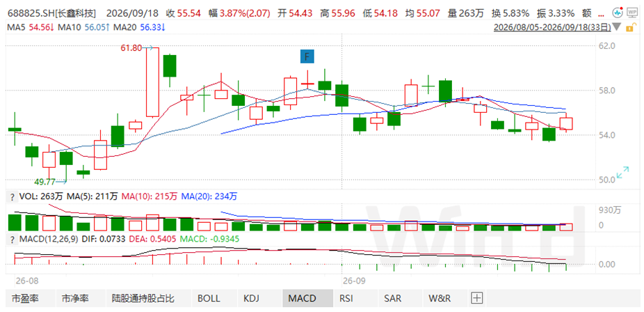
Task: Click the 50.0 price axis label
Action: pos(606,180)
